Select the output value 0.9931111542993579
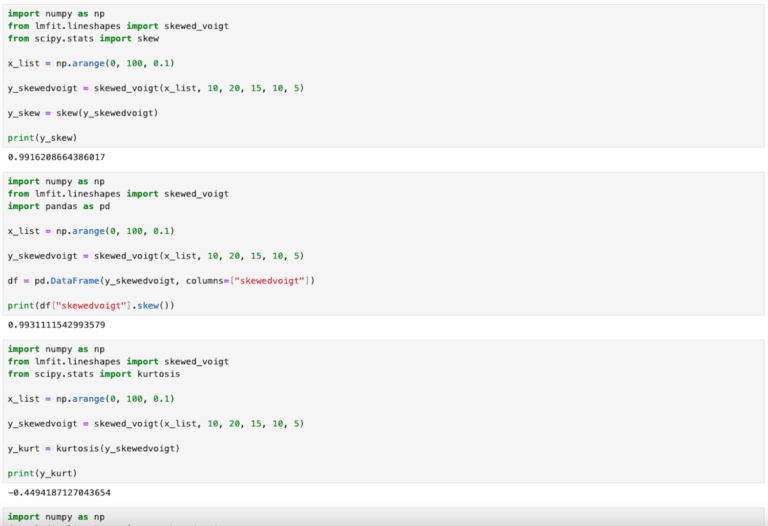768x526 pixels. [x=56, y=325]
